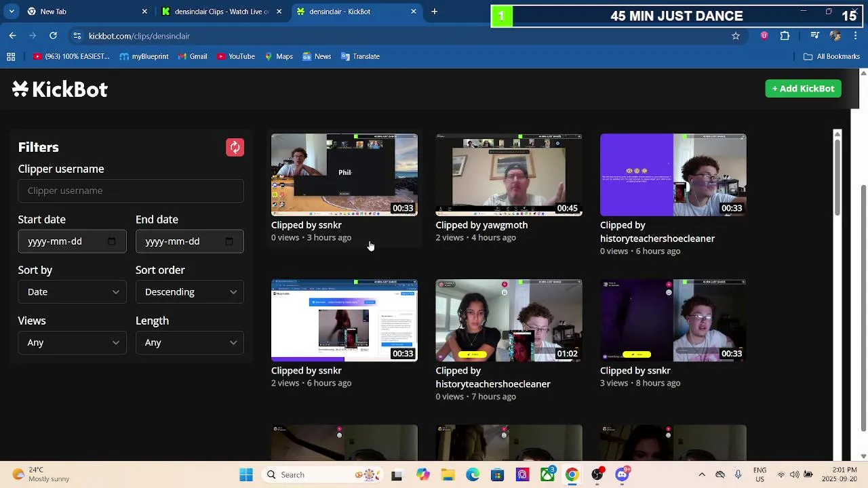Image resolution: width=868 pixels, height=488 pixels.
Task: Open the Gmail bookmark
Action: (x=192, y=56)
